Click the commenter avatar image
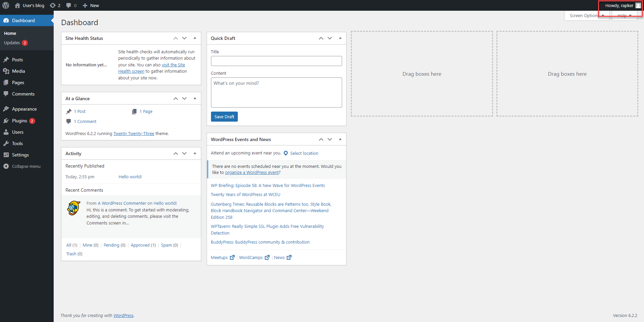This screenshot has height=322, width=644. [x=74, y=208]
